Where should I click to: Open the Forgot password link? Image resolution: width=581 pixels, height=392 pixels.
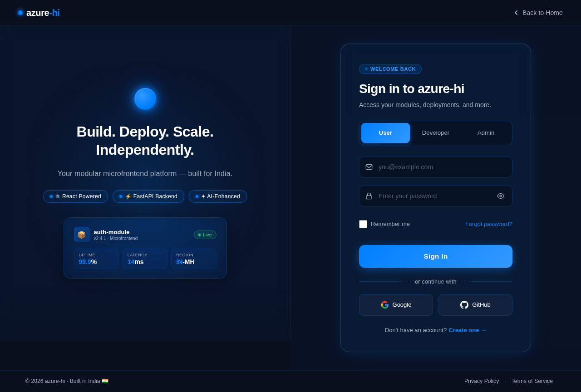click(x=489, y=224)
